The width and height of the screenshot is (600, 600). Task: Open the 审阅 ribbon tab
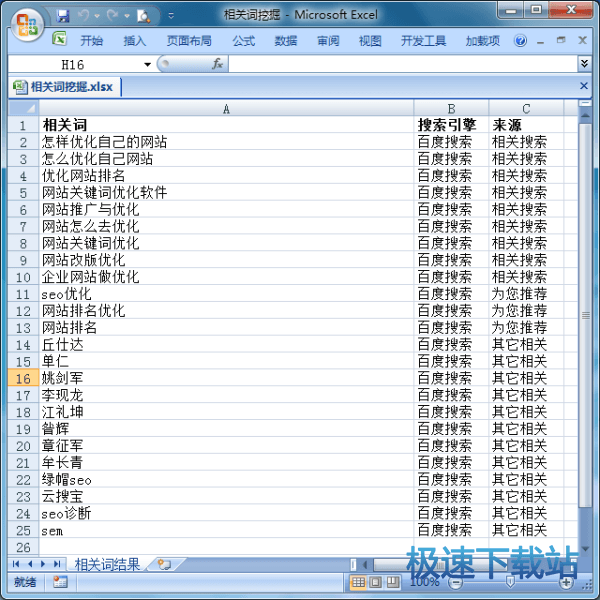tap(328, 40)
